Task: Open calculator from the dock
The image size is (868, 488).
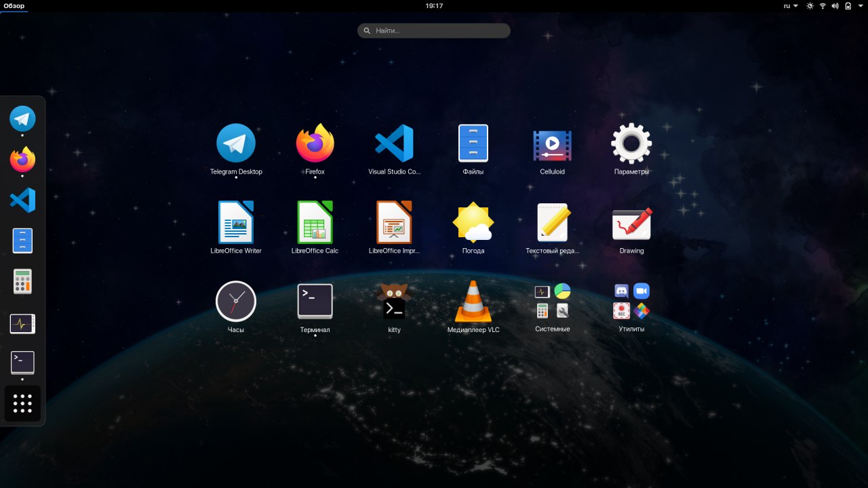Action: [22, 281]
